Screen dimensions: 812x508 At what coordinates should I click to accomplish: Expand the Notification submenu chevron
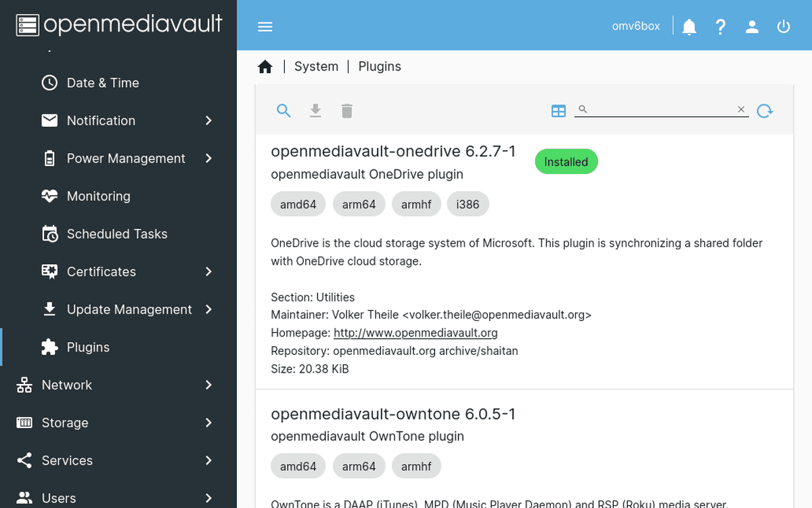tap(208, 121)
